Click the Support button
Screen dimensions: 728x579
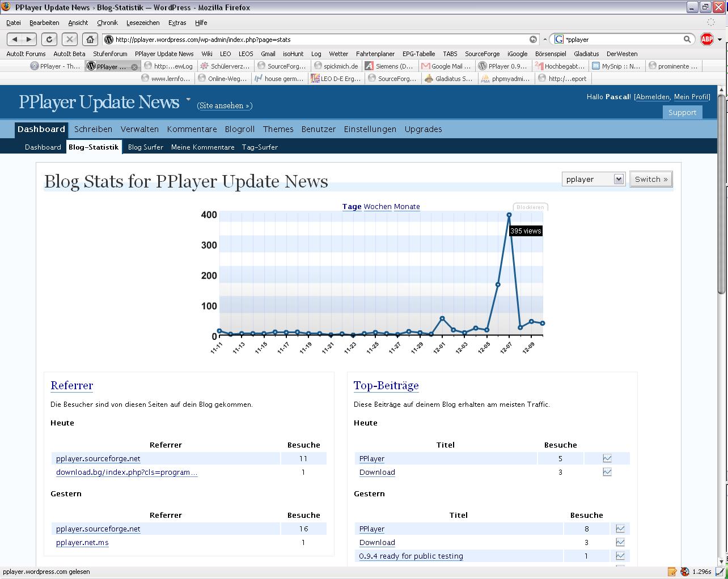tap(682, 112)
